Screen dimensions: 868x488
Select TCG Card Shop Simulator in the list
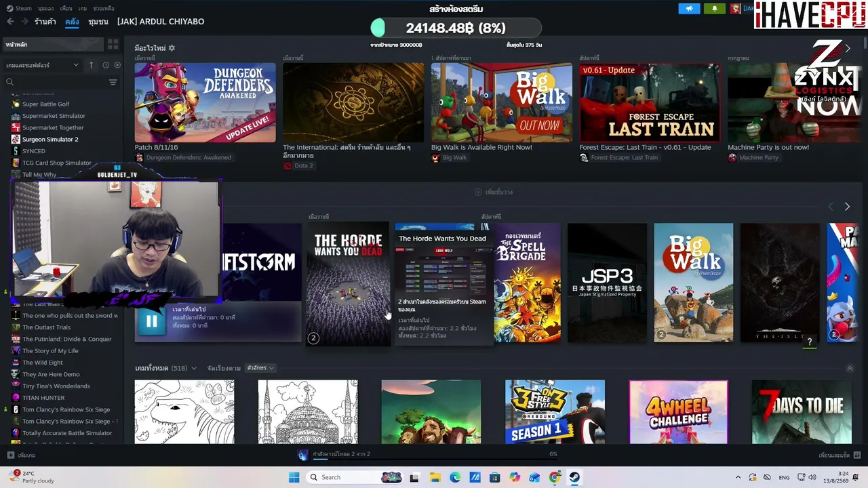(57, 163)
